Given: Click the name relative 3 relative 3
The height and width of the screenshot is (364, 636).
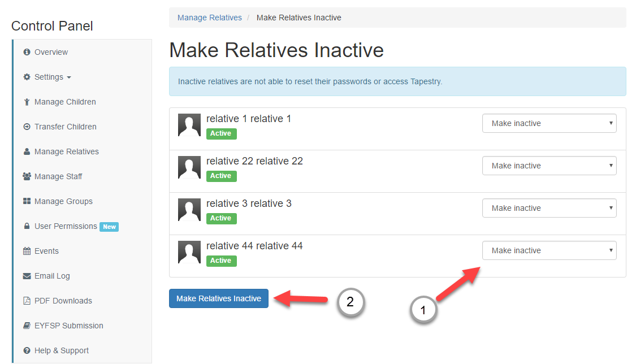Looking at the screenshot, I should [x=249, y=203].
